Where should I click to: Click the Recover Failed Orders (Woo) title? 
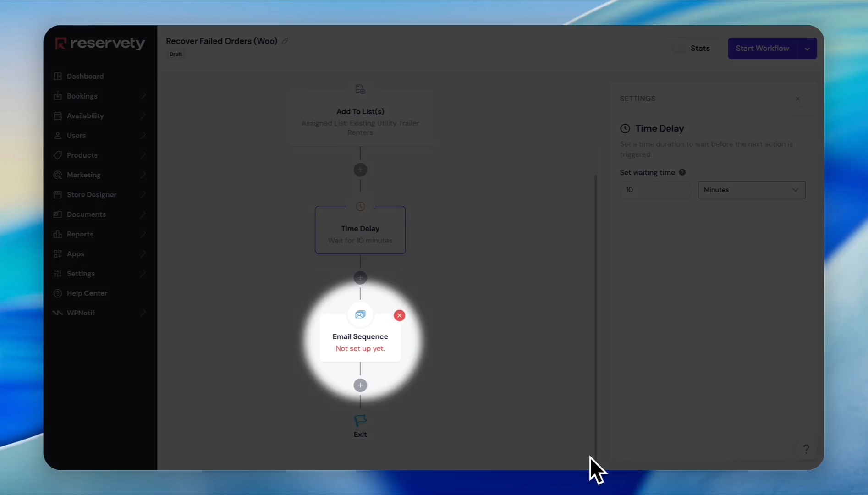point(221,41)
